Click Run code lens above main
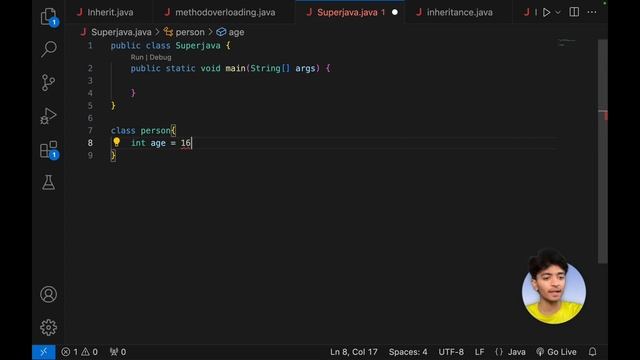 137,57
